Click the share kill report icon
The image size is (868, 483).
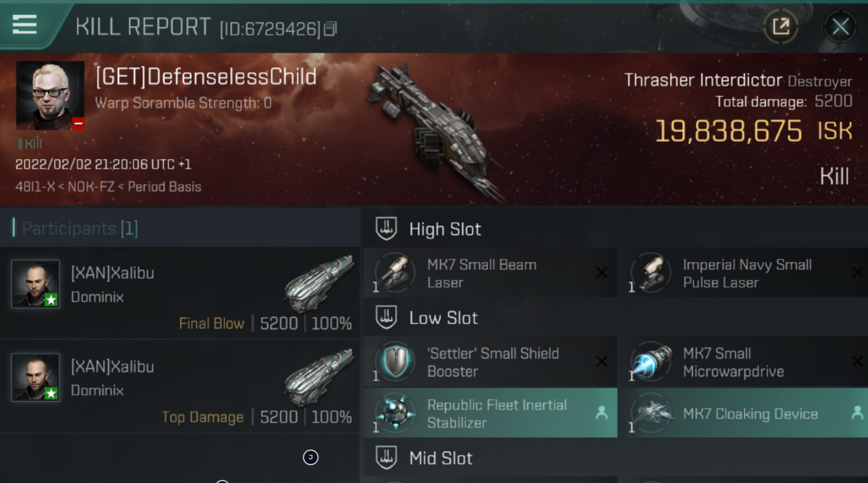coord(780,26)
